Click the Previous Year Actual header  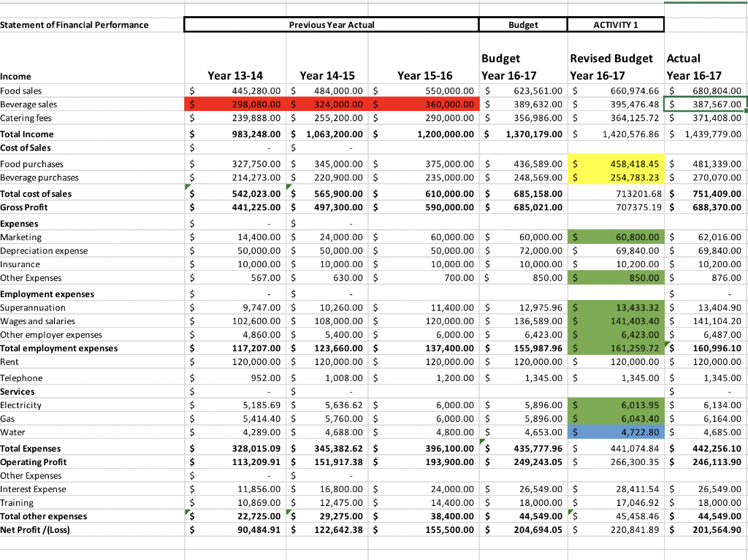coord(331,24)
